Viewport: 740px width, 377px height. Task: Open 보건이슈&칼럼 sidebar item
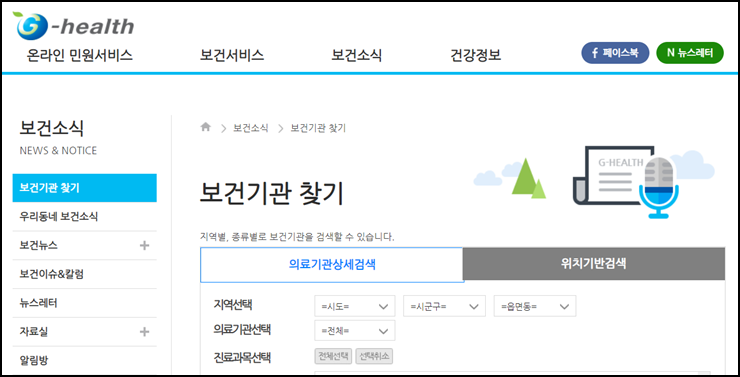tap(84, 274)
